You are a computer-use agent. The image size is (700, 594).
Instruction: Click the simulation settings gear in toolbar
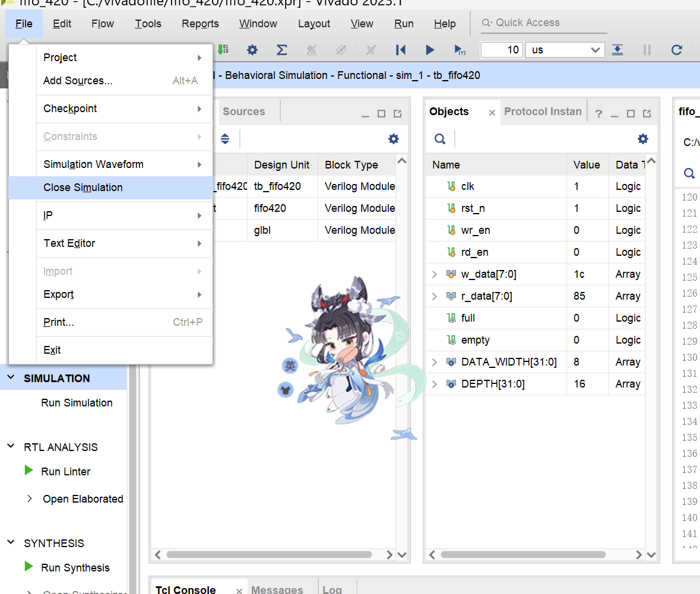252,50
